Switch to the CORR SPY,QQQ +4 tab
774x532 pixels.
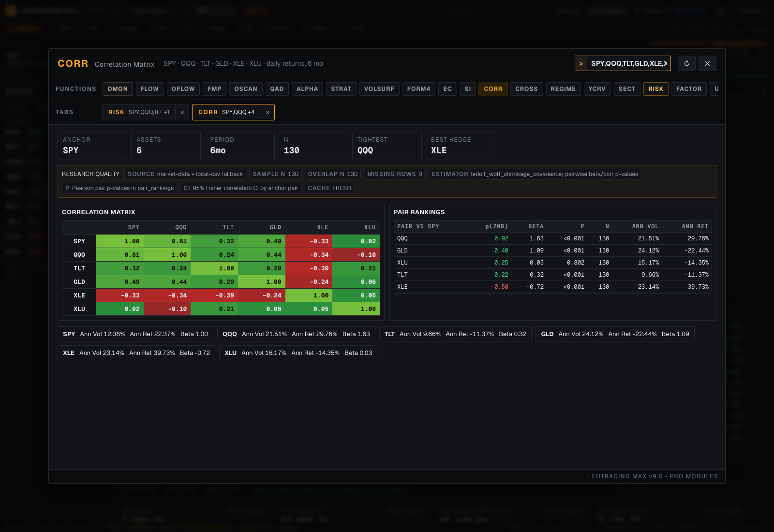226,112
